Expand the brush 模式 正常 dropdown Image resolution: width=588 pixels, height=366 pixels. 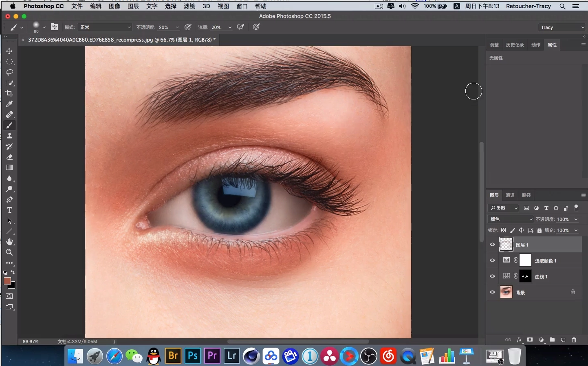tap(105, 27)
